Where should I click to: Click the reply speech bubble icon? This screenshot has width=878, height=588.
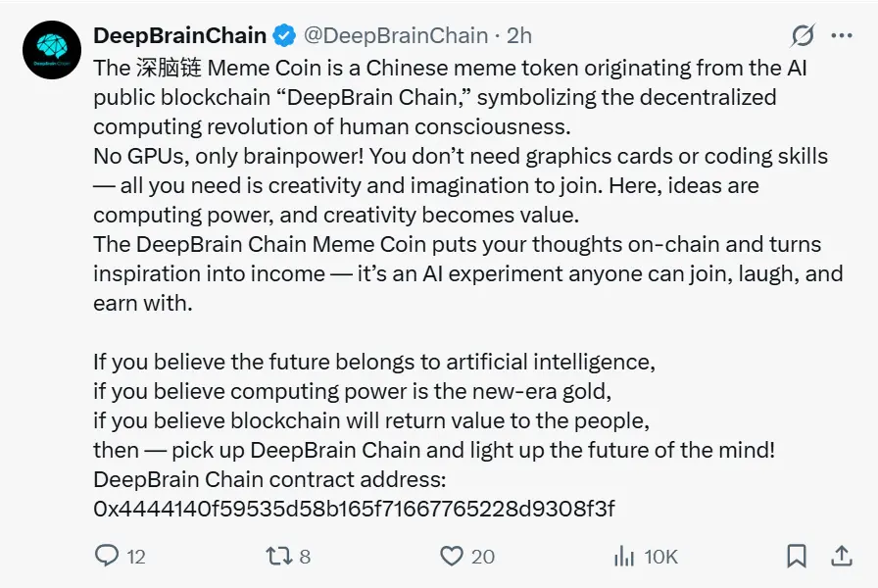coord(106,556)
